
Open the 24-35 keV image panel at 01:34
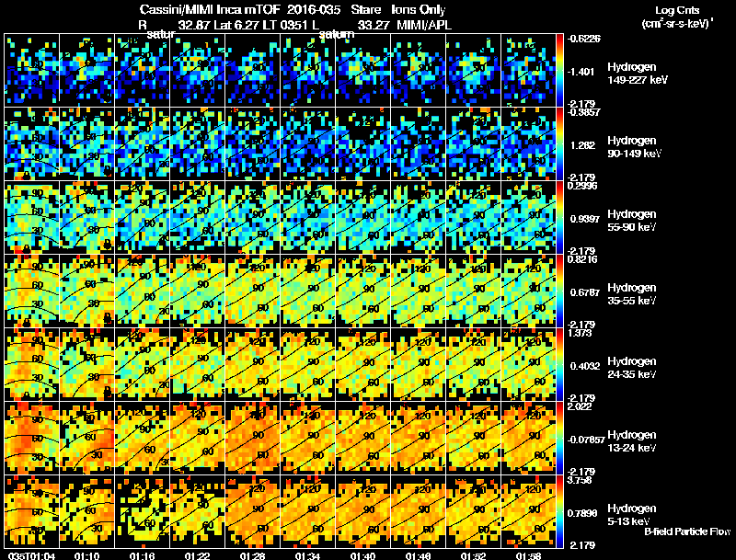[308, 365]
